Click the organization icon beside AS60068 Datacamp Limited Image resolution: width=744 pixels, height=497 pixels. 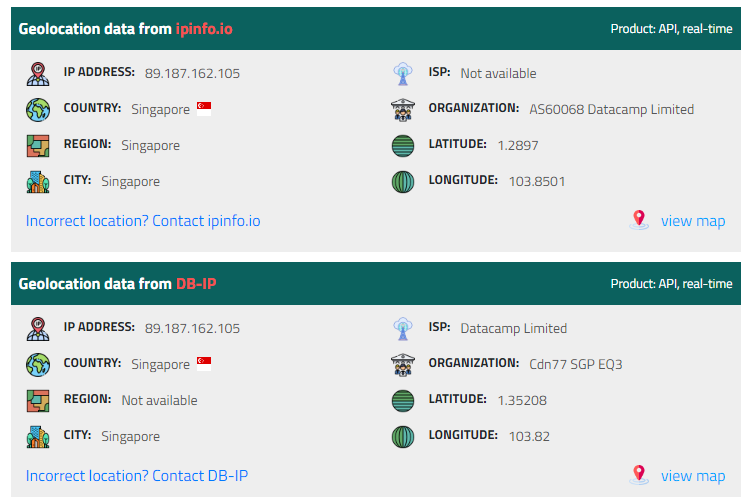click(402, 109)
